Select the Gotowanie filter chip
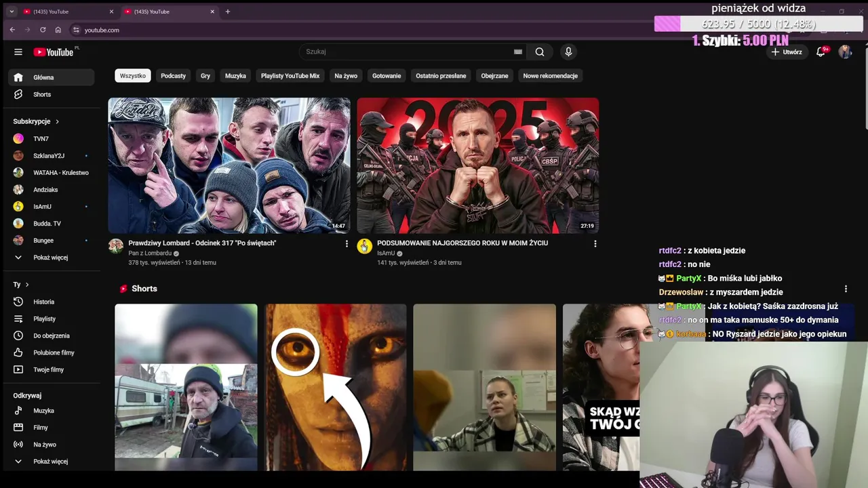868x488 pixels. [x=387, y=76]
